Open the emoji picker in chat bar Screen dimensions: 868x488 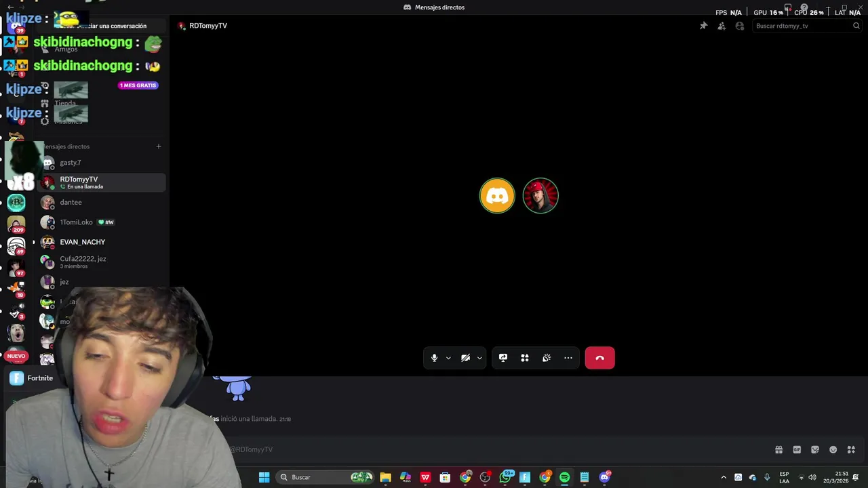pos(833,449)
